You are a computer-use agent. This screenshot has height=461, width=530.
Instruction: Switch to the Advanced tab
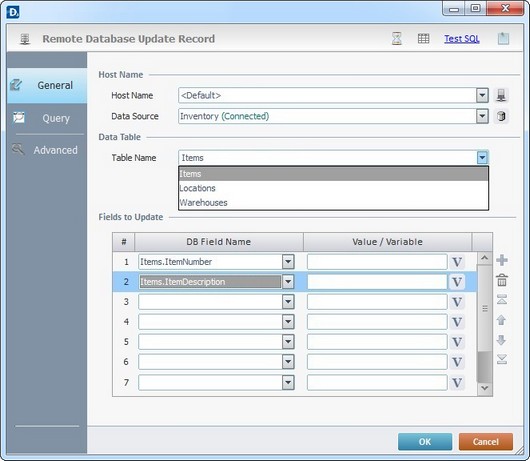click(47, 150)
